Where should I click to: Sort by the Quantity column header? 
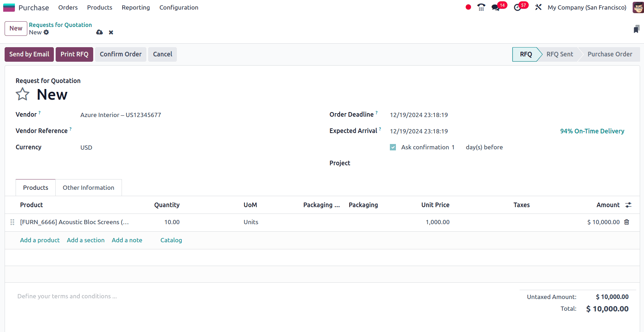pos(167,205)
